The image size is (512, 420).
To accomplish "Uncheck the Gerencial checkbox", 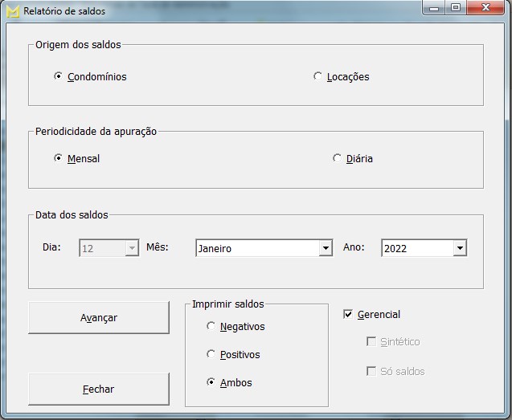I will 348,315.
